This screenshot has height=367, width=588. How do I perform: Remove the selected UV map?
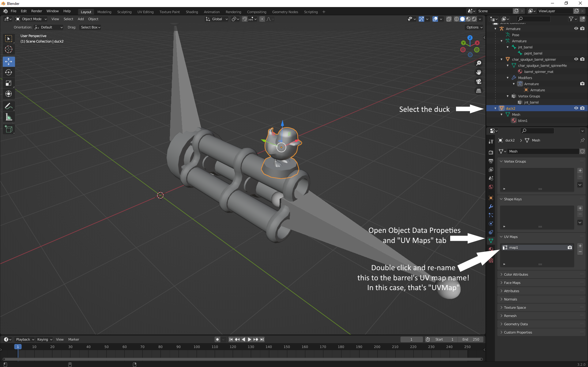tap(580, 252)
